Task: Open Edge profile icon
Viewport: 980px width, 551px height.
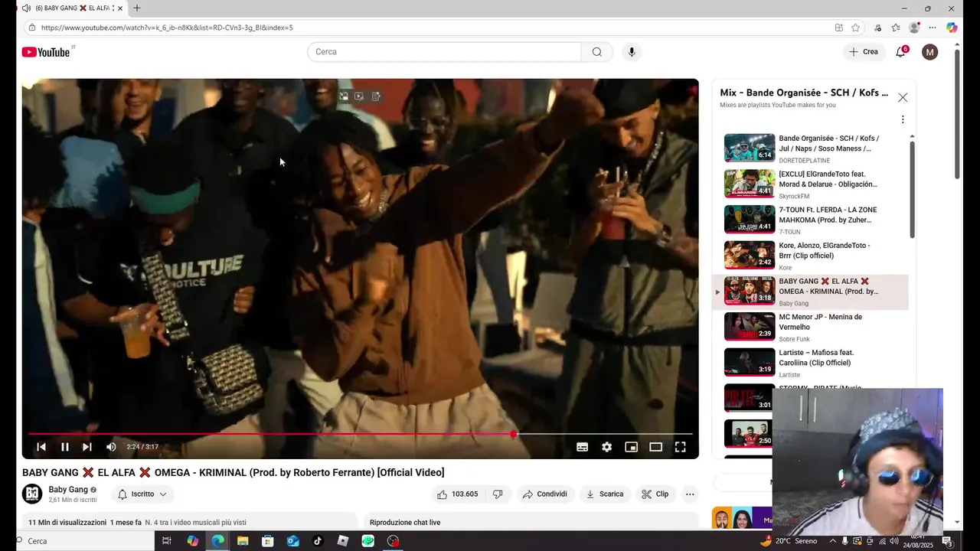Action: click(914, 28)
